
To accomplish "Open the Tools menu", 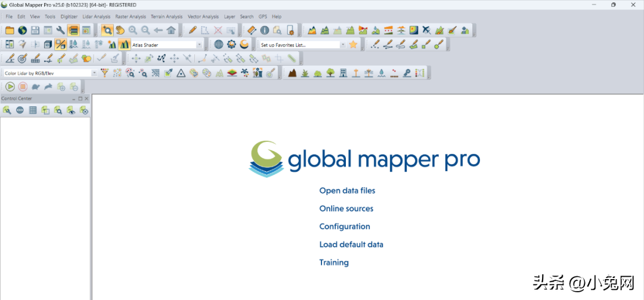I will tap(50, 17).
